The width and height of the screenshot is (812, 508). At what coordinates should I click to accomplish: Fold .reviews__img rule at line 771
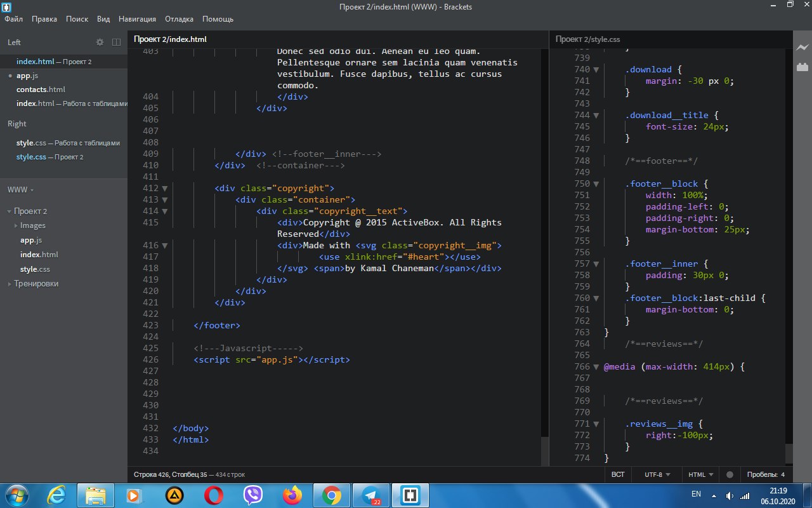[x=596, y=424]
